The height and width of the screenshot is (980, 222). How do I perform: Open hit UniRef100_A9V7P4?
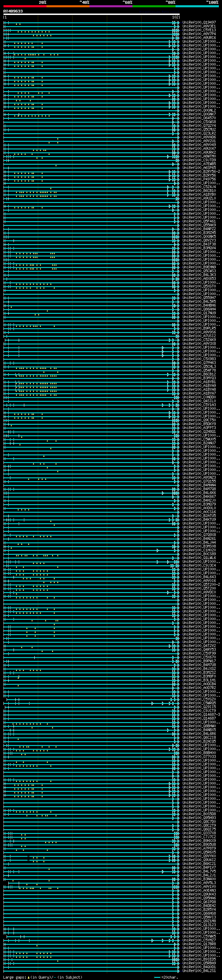coord(199,34)
